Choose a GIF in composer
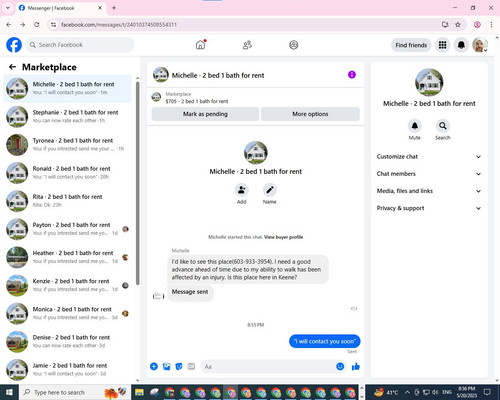 coord(191,367)
